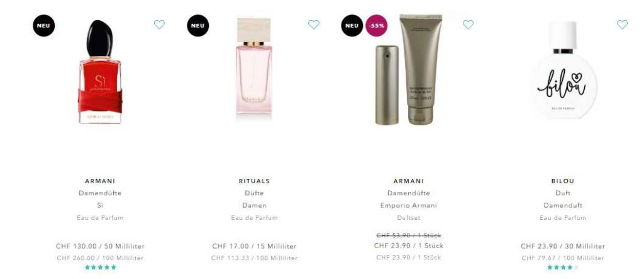
Task: Click four-star rating under Bilou perfume
Action: pos(563,268)
